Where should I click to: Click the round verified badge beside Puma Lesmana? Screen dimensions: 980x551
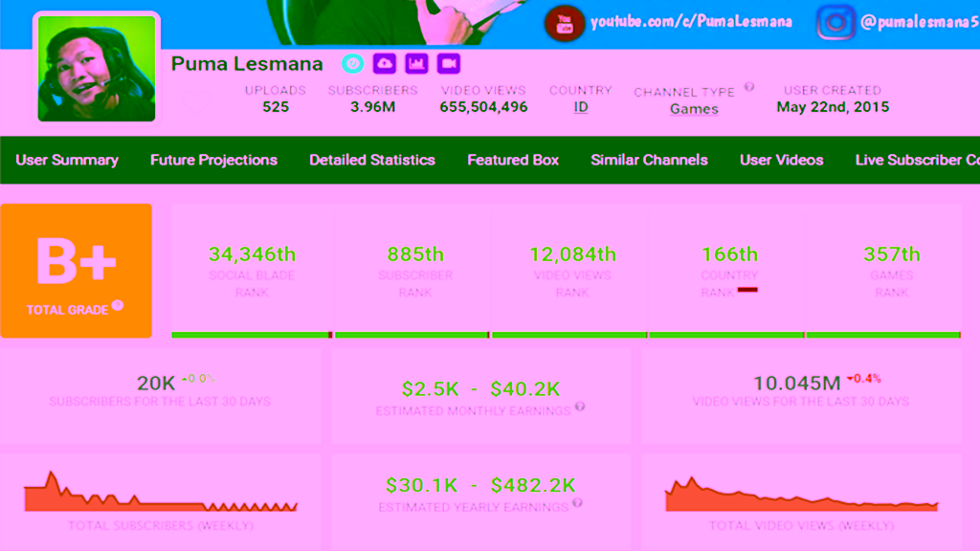pyautogui.click(x=353, y=64)
